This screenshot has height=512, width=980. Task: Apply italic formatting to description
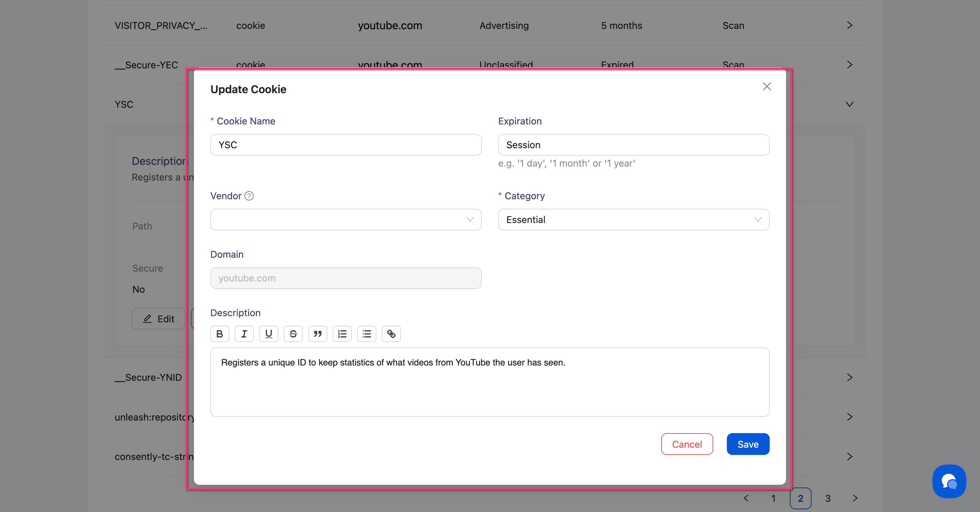tap(244, 334)
